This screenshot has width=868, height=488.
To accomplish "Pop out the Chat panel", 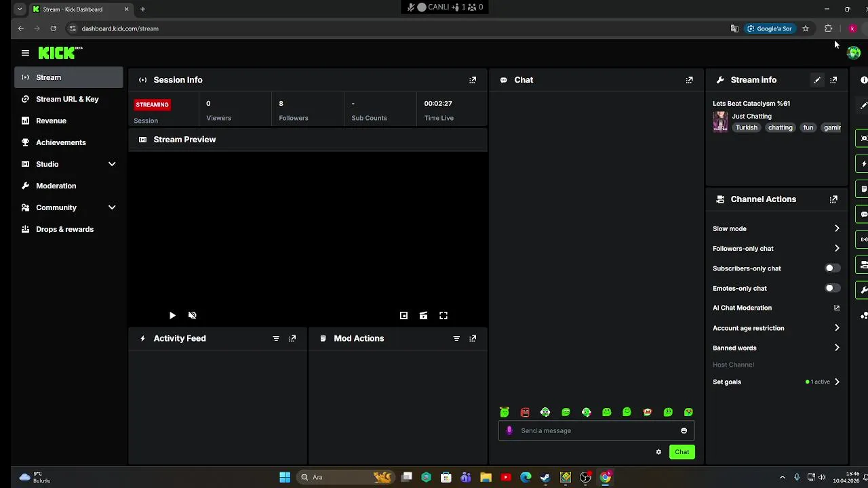I will point(690,80).
